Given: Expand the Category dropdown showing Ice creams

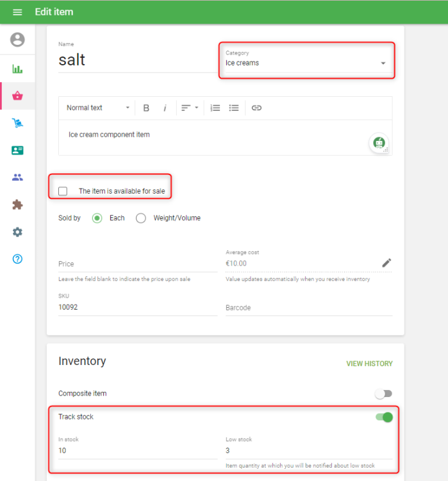Looking at the screenshot, I should [306, 63].
